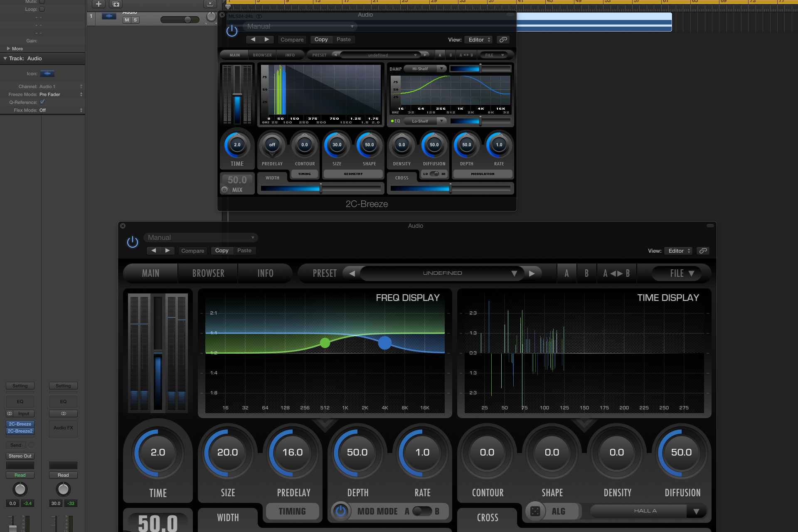798x532 pixels.
Task: Switch to BROWSER tab in 2C-Breeze2
Action: coord(208,273)
